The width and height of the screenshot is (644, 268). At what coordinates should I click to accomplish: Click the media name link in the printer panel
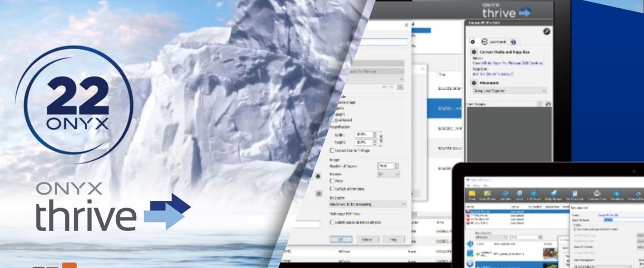click(508, 63)
